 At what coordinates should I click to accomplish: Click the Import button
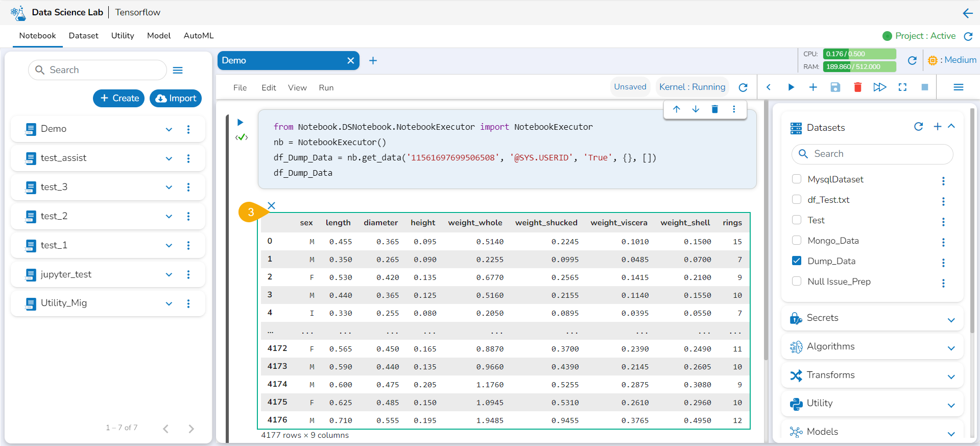[x=176, y=98]
